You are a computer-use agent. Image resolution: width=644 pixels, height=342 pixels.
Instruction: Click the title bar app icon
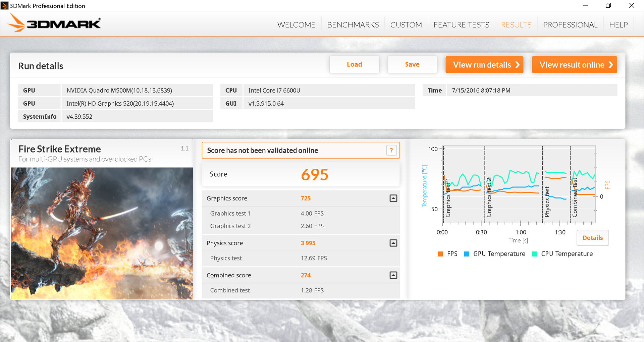tap(5, 5)
